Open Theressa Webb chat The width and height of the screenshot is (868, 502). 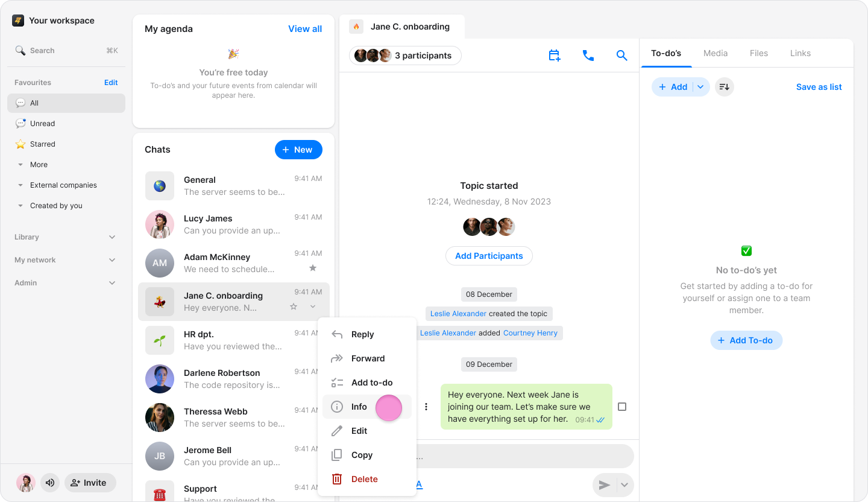pyautogui.click(x=234, y=418)
